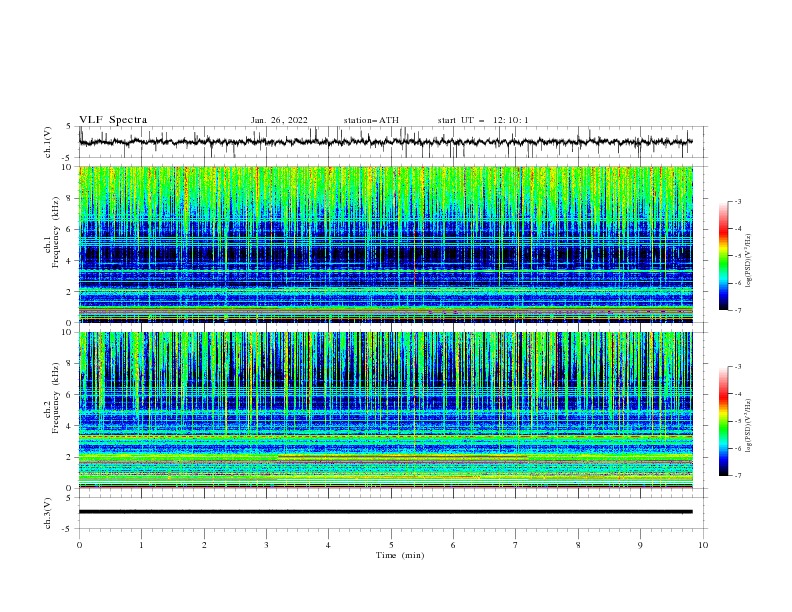The image size is (792, 612).
Task: Click the ch.1 spectrogram color scale bar
Action: 724,256
